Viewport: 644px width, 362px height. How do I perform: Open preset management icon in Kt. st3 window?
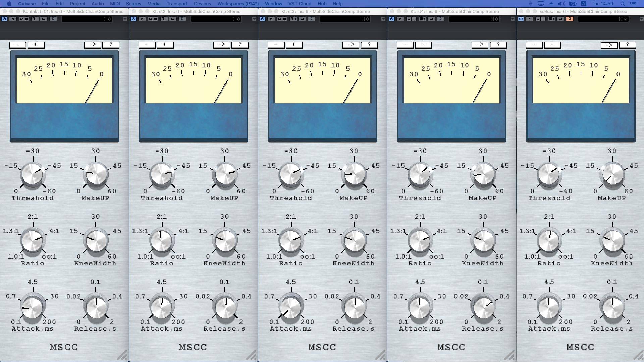(x=368, y=19)
